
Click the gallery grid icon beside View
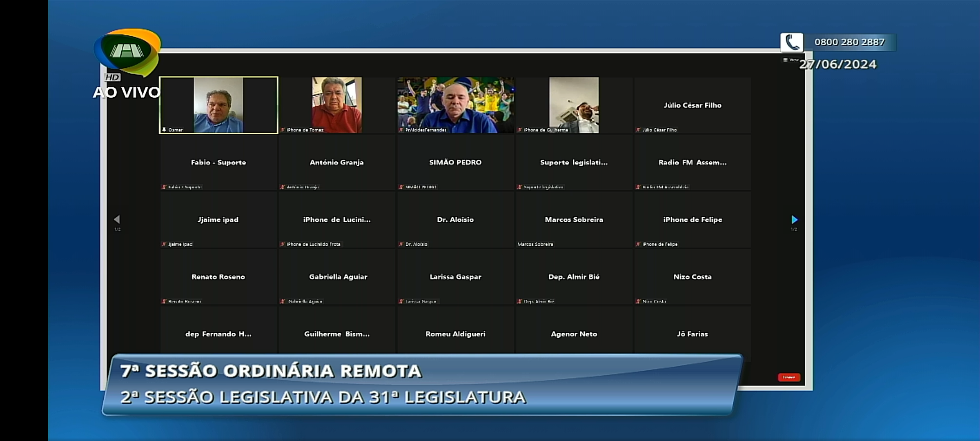coord(785,59)
